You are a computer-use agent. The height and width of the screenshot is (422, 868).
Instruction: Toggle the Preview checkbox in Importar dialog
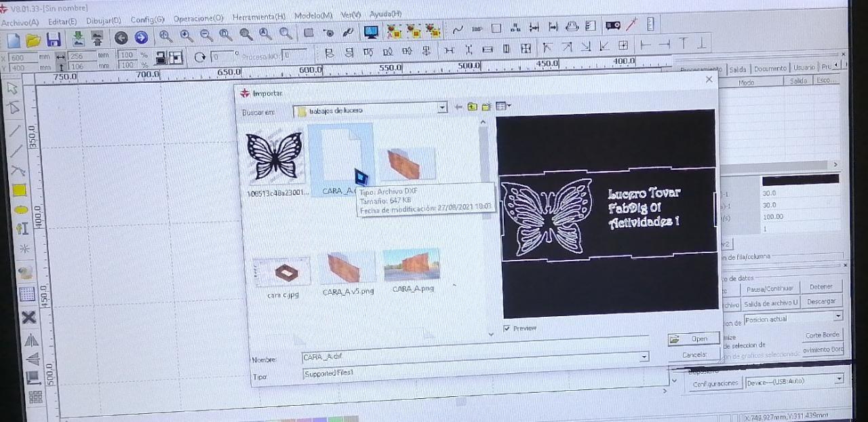507,328
